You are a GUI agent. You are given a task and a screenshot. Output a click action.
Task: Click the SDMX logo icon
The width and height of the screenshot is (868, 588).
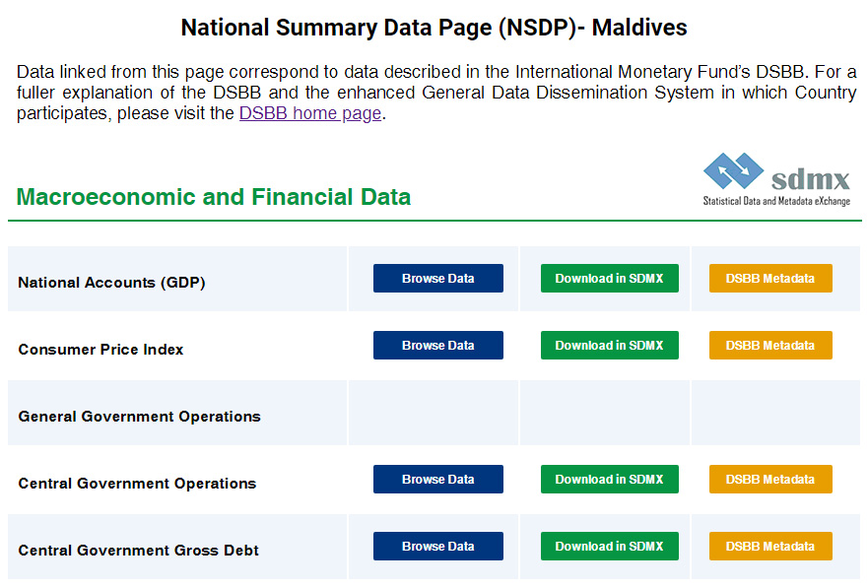pos(776,179)
